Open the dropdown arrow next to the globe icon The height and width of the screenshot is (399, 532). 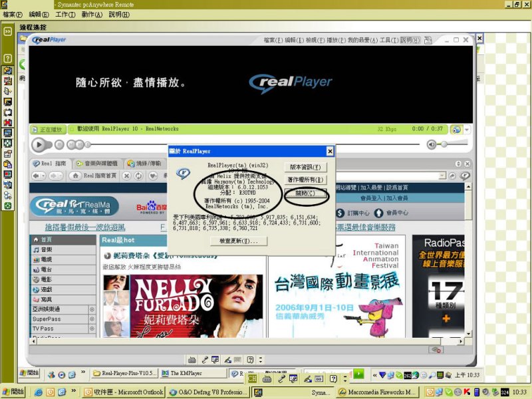[467, 129]
